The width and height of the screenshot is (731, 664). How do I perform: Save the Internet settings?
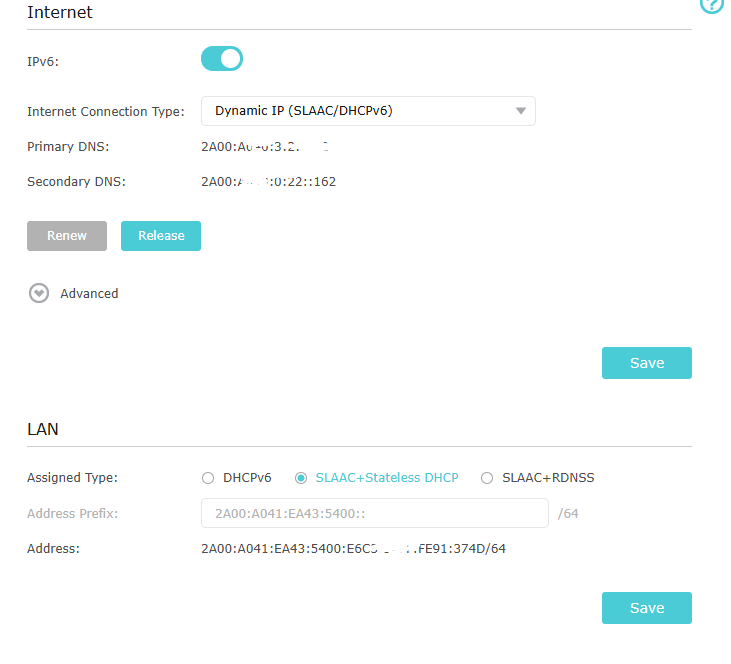pos(647,363)
